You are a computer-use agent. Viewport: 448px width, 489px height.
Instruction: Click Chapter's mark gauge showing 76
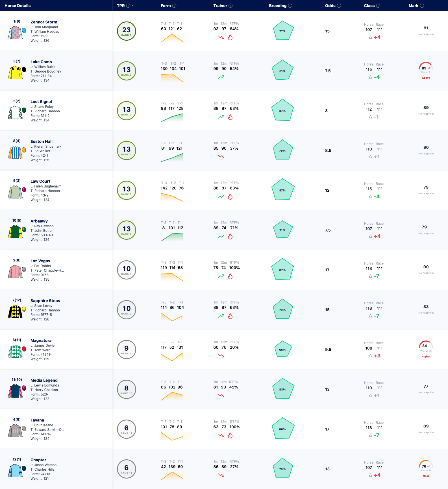coord(426,465)
